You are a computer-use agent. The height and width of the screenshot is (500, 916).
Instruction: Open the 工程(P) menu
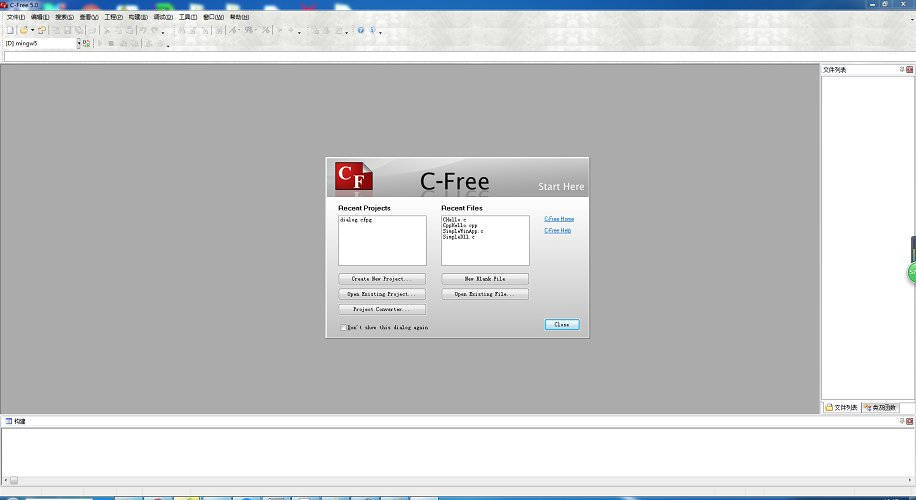click(113, 17)
